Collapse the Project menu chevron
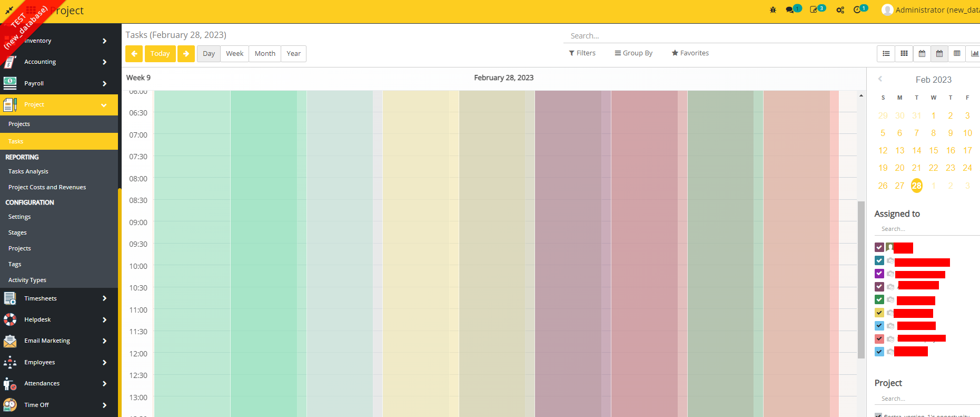Image resolution: width=980 pixels, height=417 pixels. tap(104, 105)
